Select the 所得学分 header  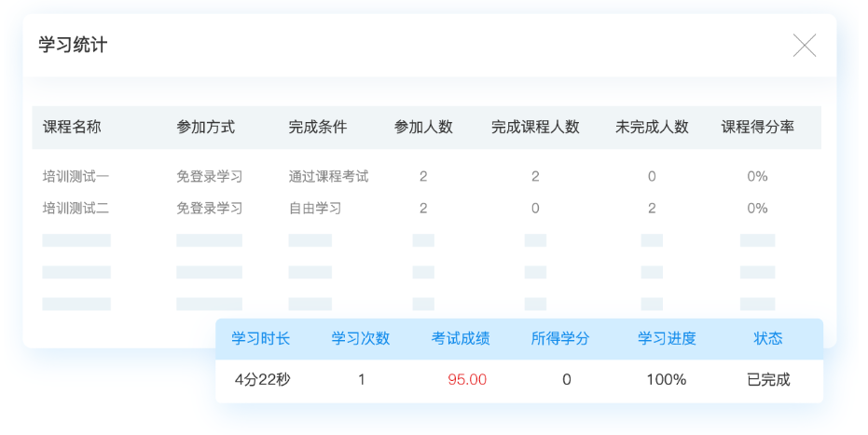[560, 338]
